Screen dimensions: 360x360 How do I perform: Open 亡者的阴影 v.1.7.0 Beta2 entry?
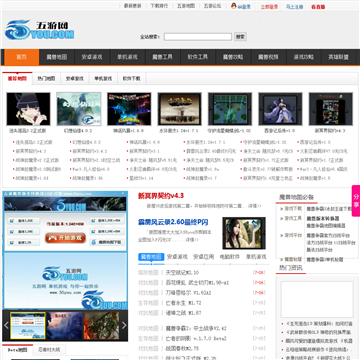pyautogui.click(x=196, y=338)
